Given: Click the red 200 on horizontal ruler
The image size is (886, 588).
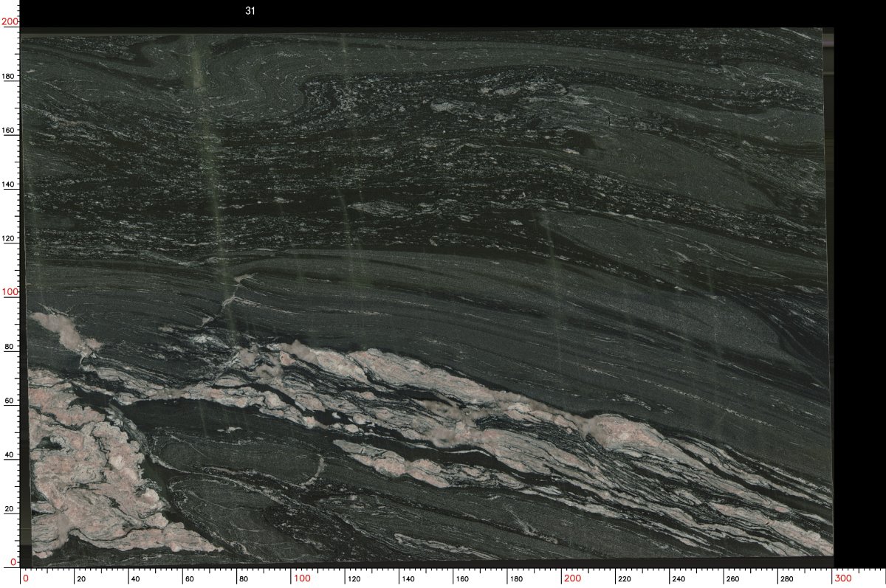Looking at the screenshot, I should (572, 579).
